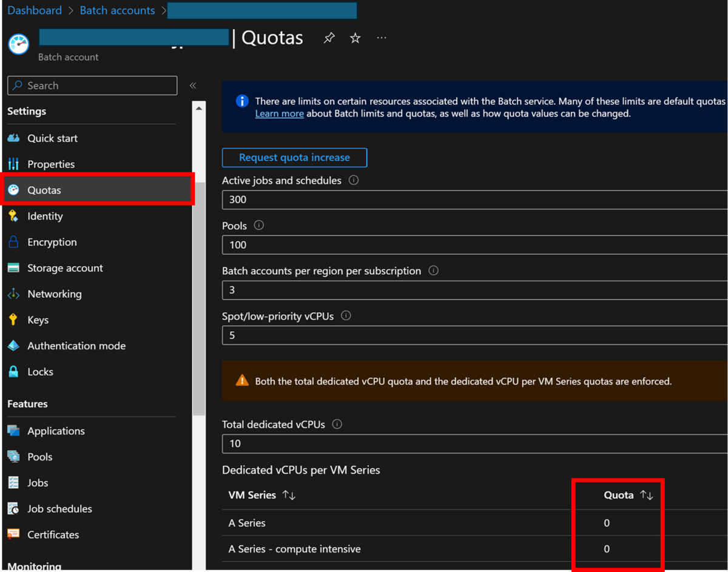Click the Request quota increase button

click(294, 157)
